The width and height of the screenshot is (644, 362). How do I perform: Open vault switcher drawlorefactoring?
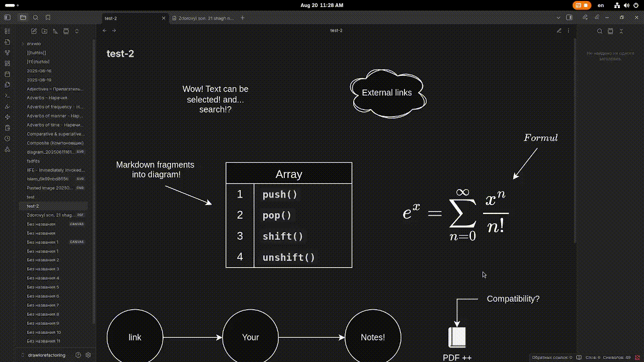[x=43, y=355]
